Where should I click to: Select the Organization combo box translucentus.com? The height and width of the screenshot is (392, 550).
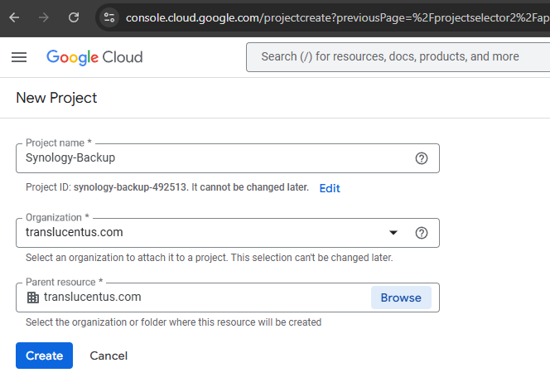click(228, 233)
